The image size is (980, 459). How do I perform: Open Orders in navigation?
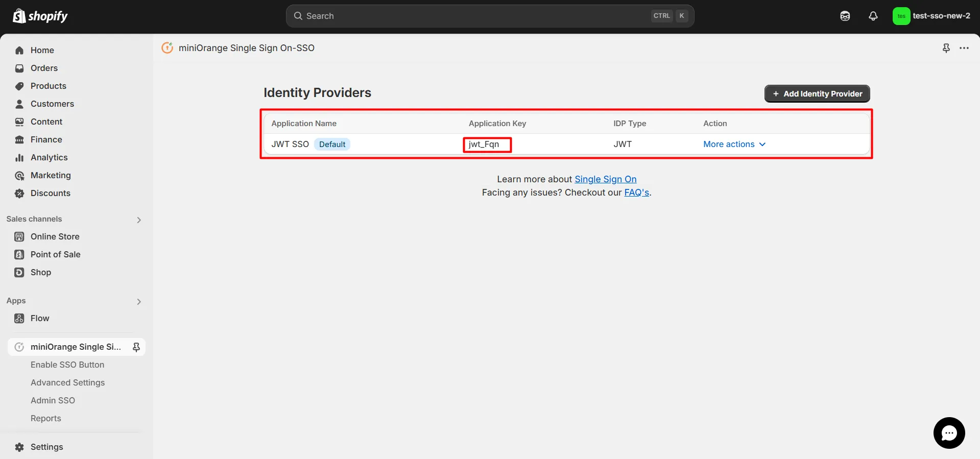pyautogui.click(x=44, y=68)
